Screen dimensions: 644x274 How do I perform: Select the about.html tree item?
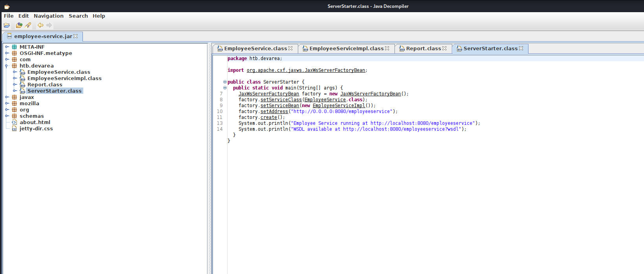coord(35,122)
